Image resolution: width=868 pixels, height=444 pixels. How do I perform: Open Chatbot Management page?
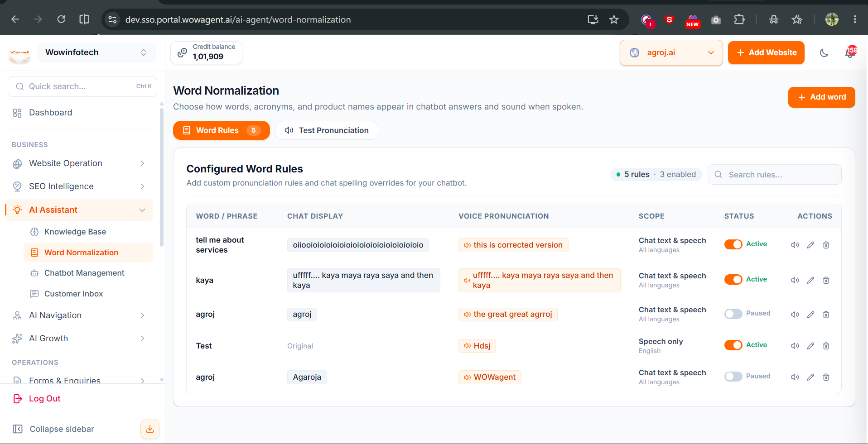(x=88, y=273)
